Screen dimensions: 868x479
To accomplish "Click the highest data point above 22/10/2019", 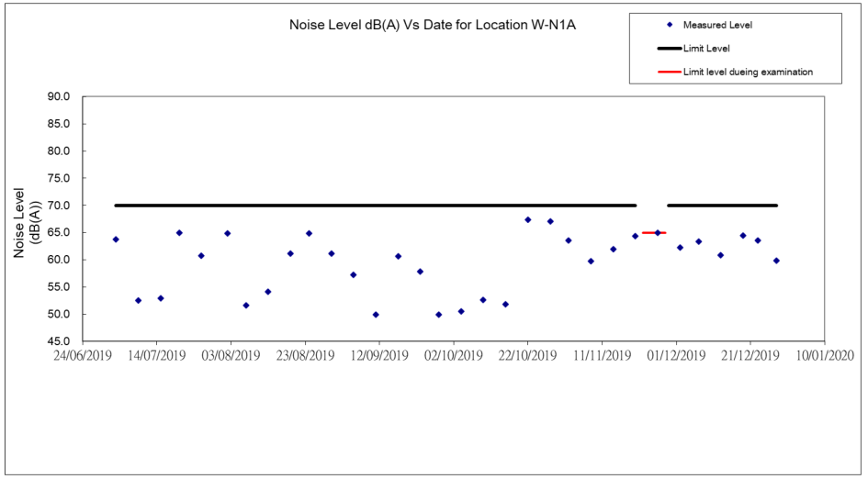I will pos(528,219).
